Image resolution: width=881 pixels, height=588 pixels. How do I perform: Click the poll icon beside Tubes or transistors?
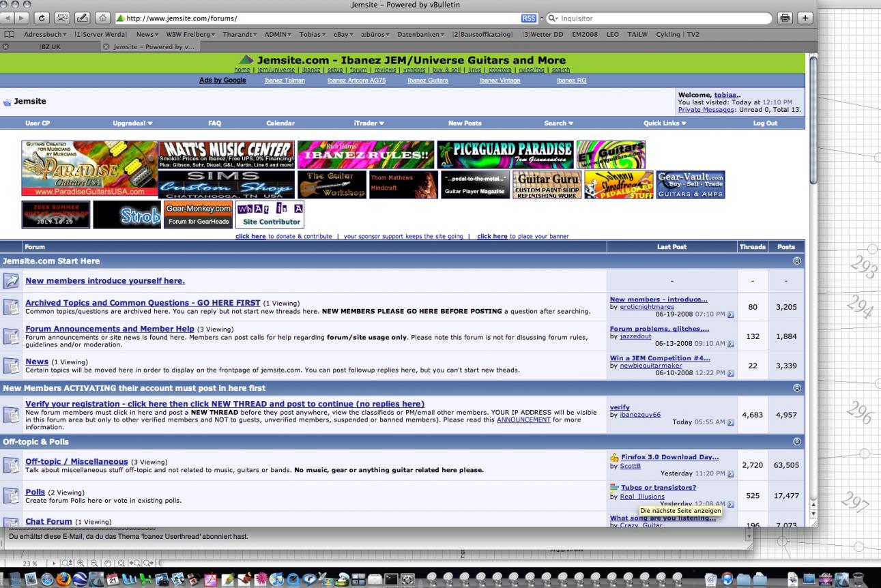tap(614, 488)
